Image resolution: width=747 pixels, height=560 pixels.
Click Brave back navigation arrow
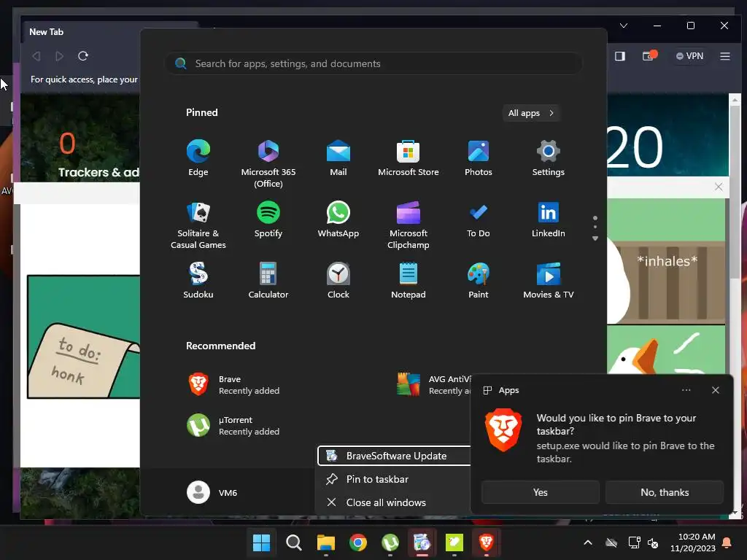[x=36, y=56]
